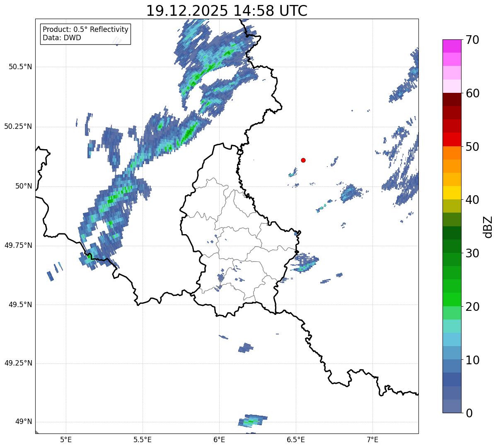Click the yellow 40 dBZ colorbar swatch

coord(452,193)
